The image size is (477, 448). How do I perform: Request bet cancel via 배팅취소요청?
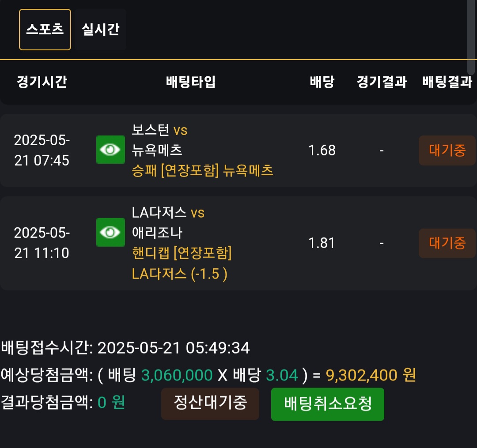327,404
